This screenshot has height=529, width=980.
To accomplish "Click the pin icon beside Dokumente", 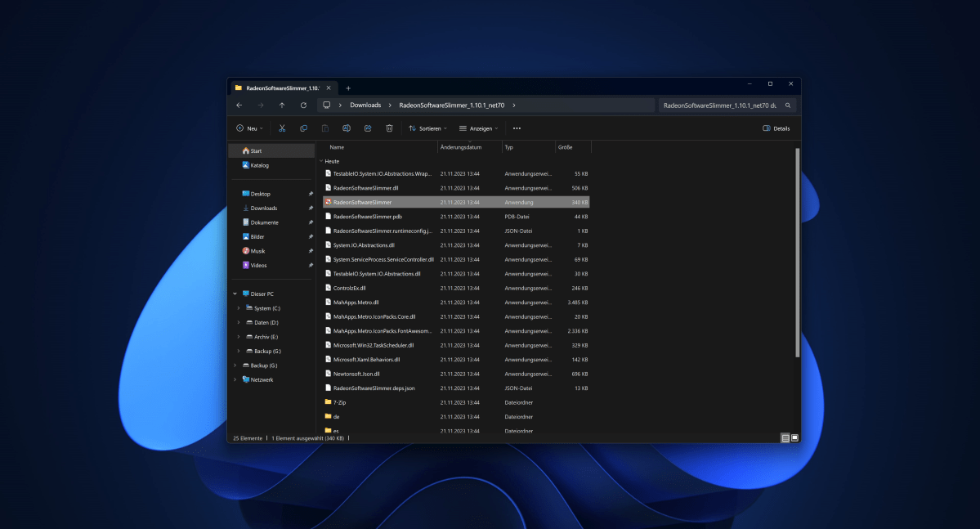I will coord(311,222).
